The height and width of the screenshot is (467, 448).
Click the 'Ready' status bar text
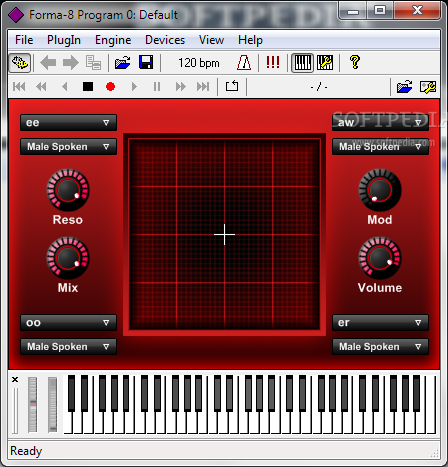26,451
